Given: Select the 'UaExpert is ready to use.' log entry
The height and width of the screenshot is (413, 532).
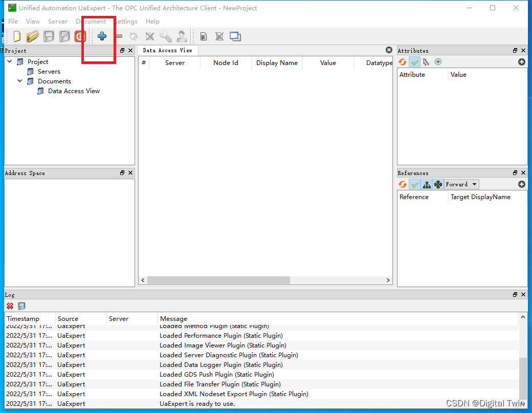Looking at the screenshot, I should tap(261, 404).
